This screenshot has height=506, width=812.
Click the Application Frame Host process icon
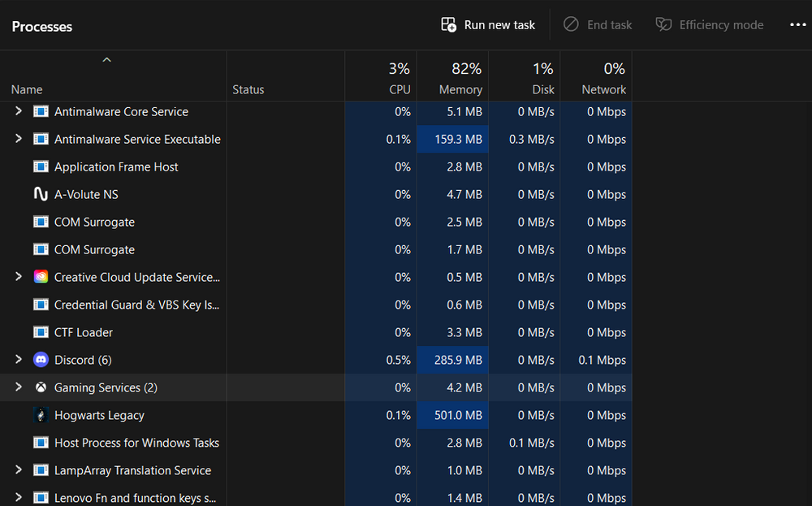(x=41, y=167)
